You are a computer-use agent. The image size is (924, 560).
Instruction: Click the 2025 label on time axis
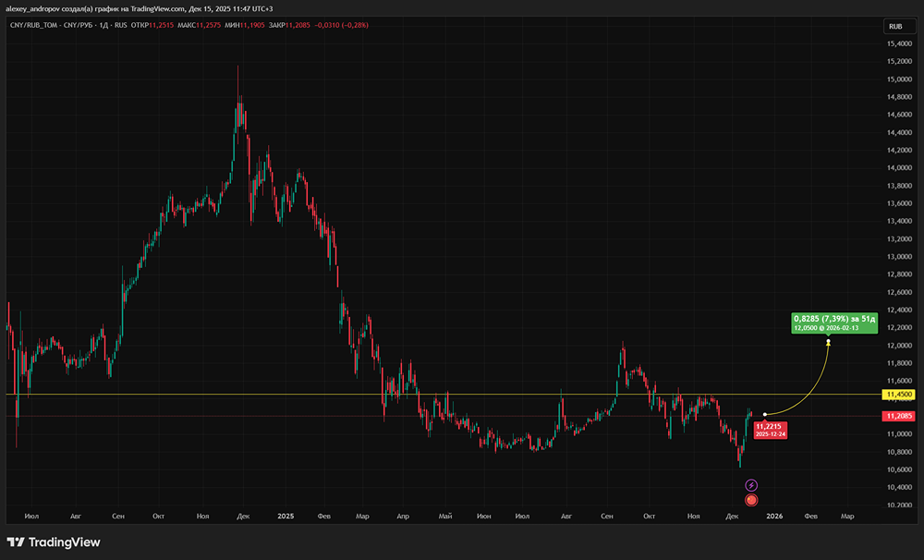coord(286,517)
